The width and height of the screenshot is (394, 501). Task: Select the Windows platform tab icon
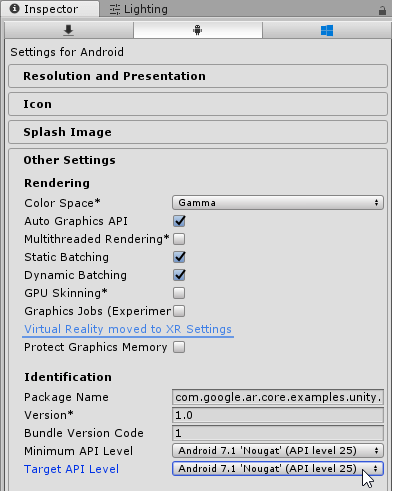click(327, 30)
